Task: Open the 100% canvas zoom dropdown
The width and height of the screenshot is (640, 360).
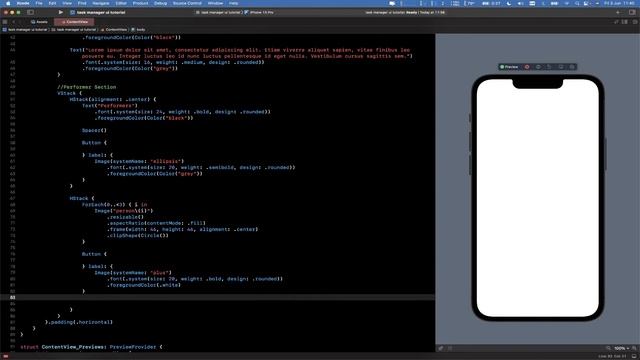Action: point(621,348)
